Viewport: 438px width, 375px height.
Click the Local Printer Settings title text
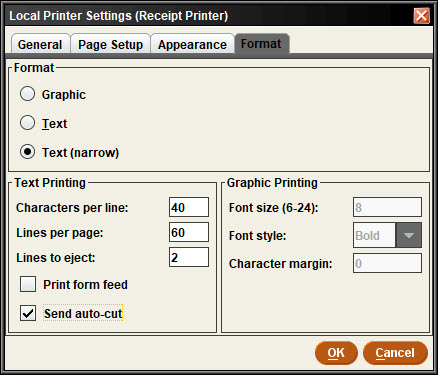pyautogui.click(x=119, y=16)
